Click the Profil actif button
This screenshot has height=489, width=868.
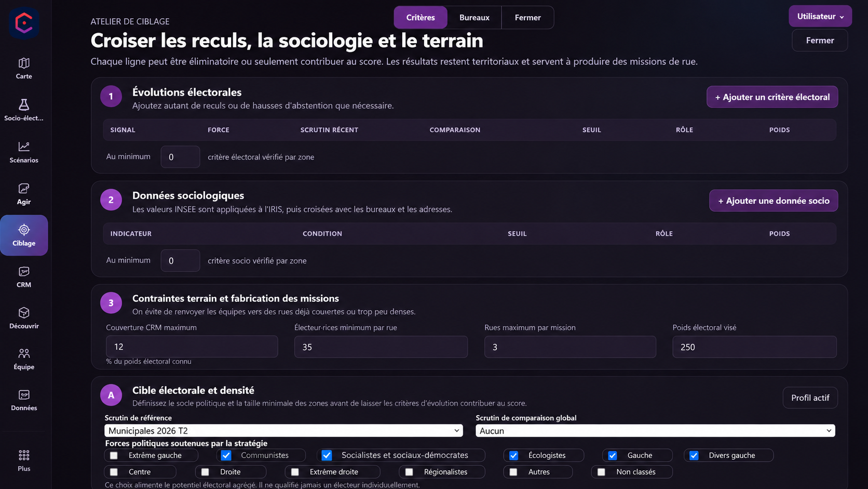810,398
